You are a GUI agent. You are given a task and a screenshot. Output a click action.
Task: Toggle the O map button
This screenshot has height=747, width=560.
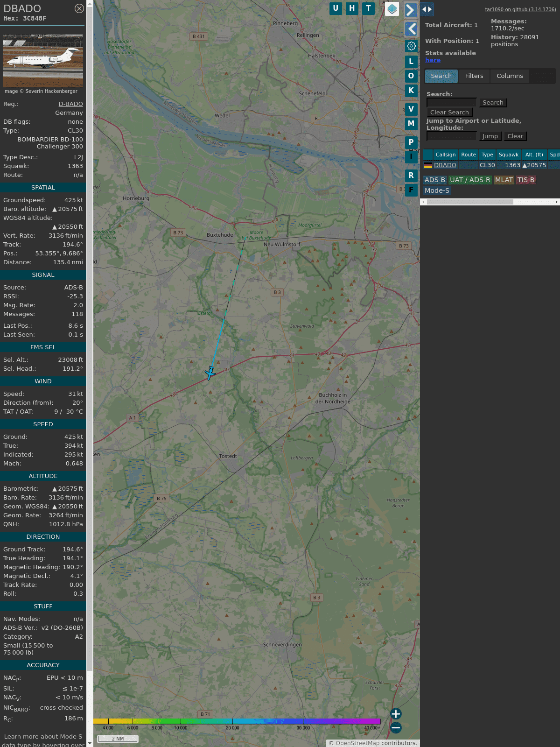tap(411, 76)
